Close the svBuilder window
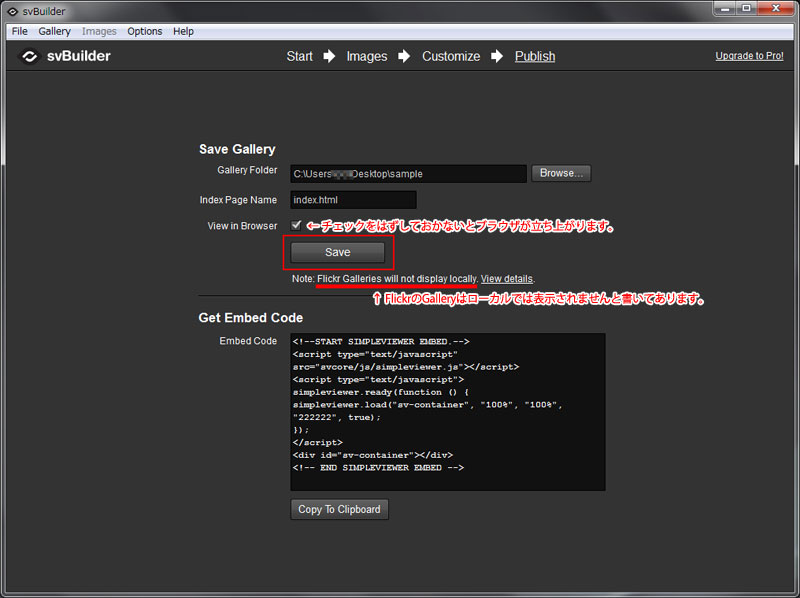The height and width of the screenshot is (598, 800). [776, 9]
